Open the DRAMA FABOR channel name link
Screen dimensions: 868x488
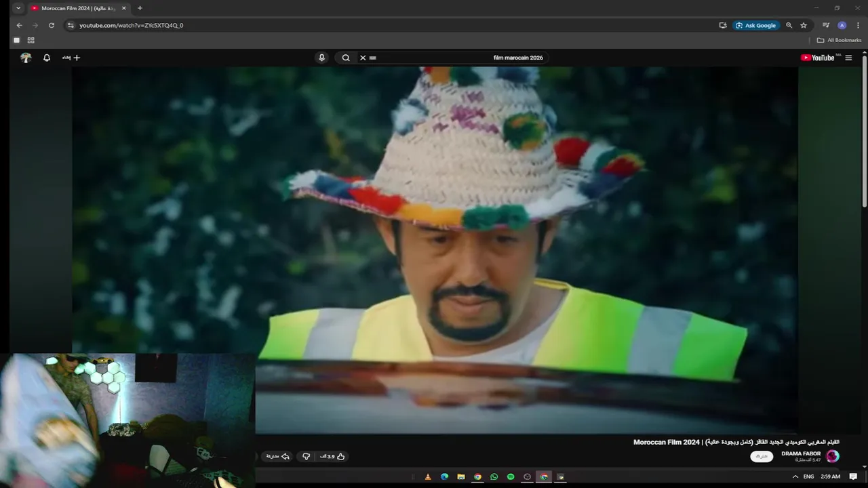[x=801, y=453]
